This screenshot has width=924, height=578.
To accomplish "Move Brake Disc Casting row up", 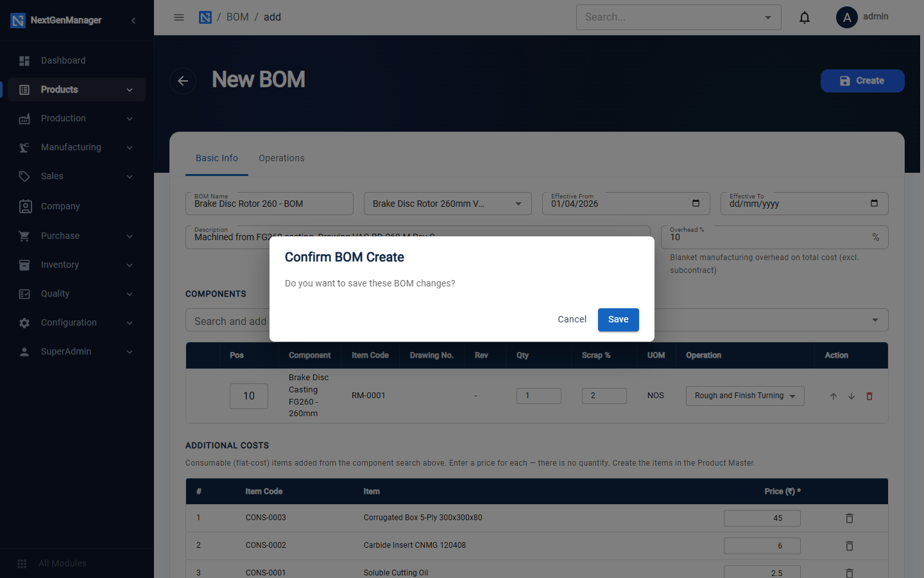I will [834, 396].
